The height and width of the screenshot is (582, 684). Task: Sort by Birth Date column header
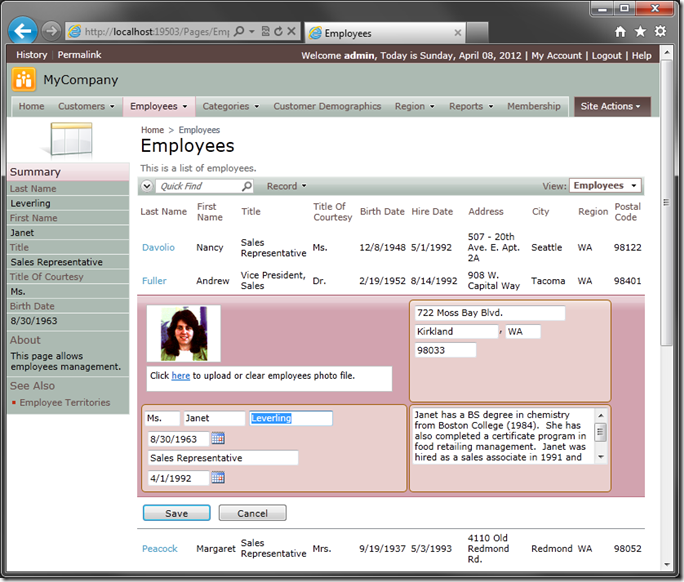(x=382, y=212)
